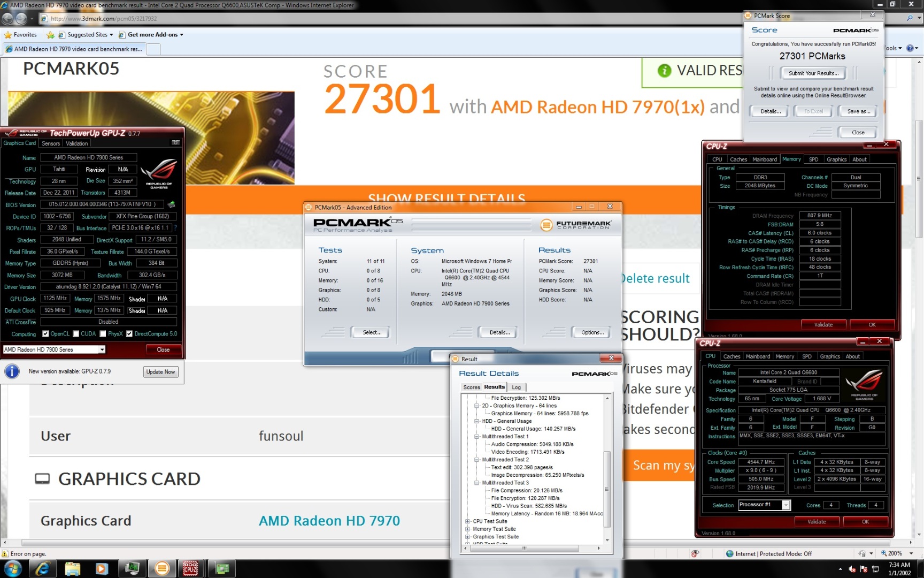Open the Get more Add-ons dropdown
Screen dimensions: 924x578
point(181,35)
